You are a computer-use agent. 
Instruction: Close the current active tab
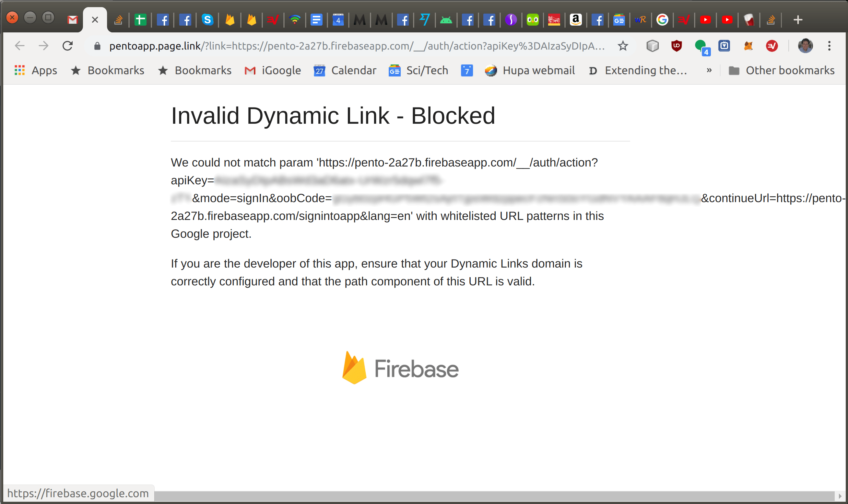pyautogui.click(x=95, y=20)
